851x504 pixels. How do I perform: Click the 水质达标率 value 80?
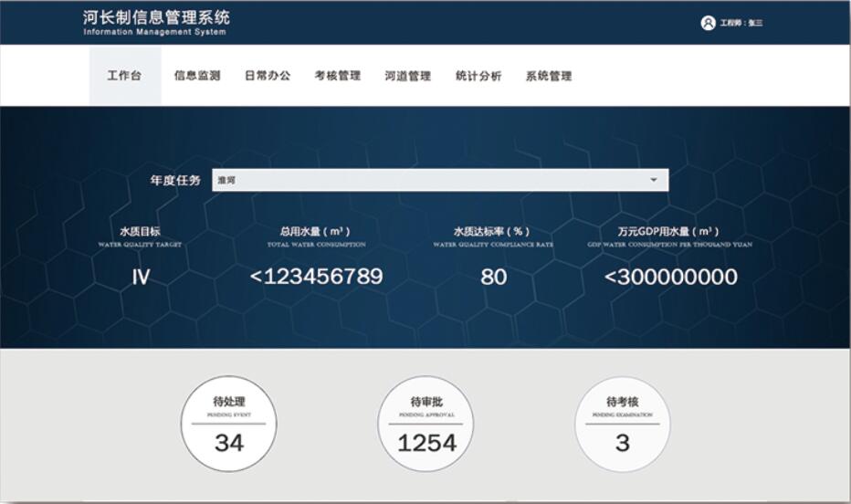[x=493, y=277]
